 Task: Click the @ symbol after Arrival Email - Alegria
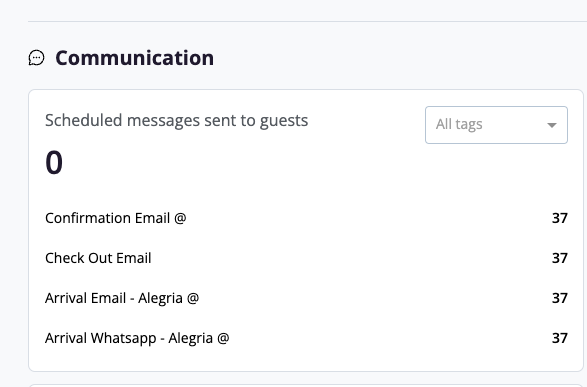point(193,298)
